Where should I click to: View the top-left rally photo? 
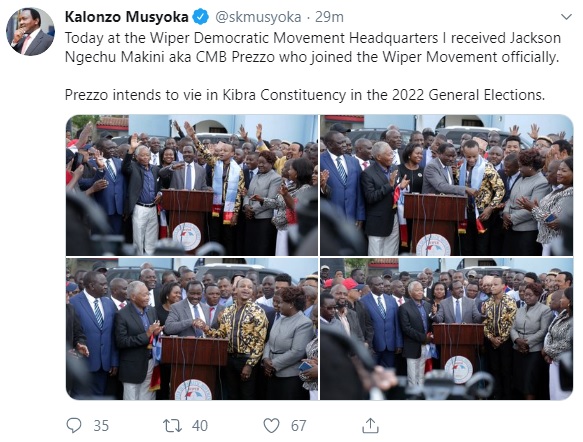click(x=192, y=185)
